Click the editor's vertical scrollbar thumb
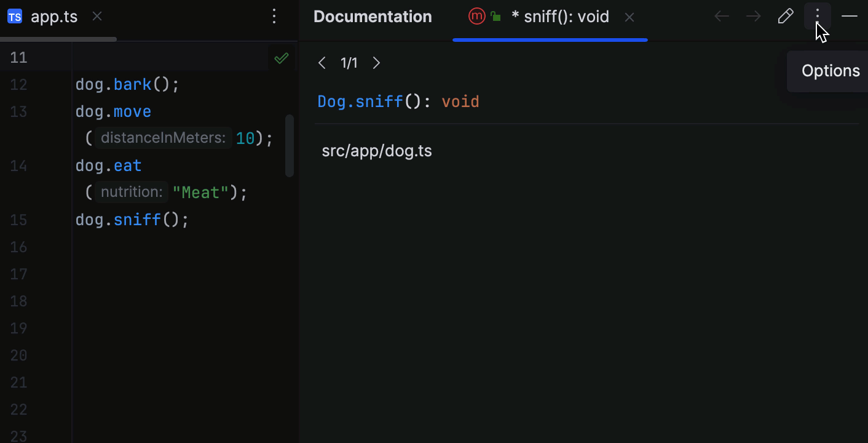The image size is (868, 443). coord(289,145)
